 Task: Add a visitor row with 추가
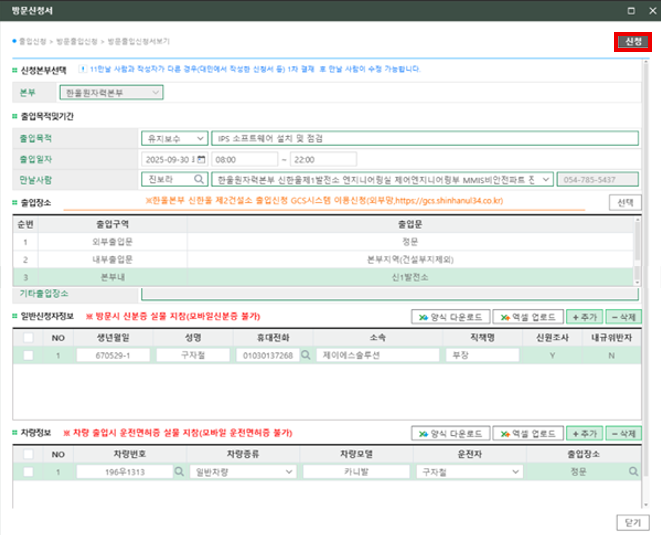[582, 316]
